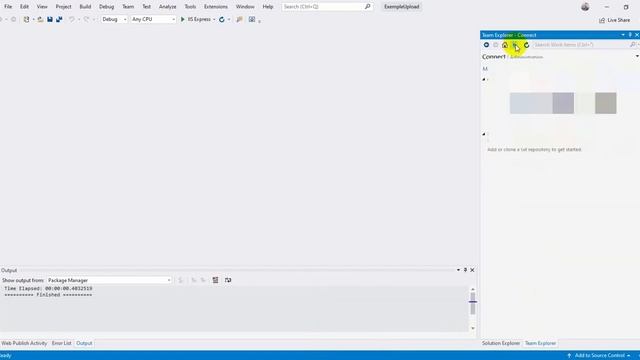Collapse the first Team Explorer section
The image size is (640, 360).
coord(484,79)
